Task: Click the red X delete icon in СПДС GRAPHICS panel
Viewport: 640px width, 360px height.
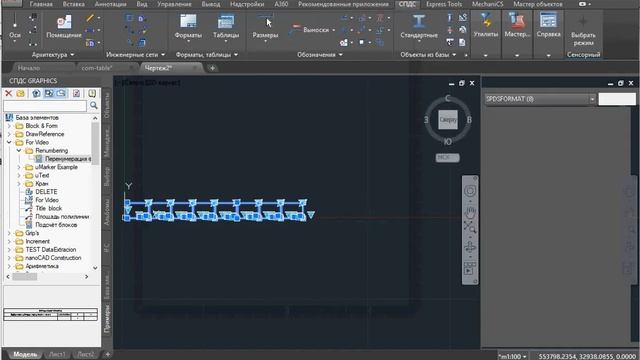Action: click(x=8, y=93)
